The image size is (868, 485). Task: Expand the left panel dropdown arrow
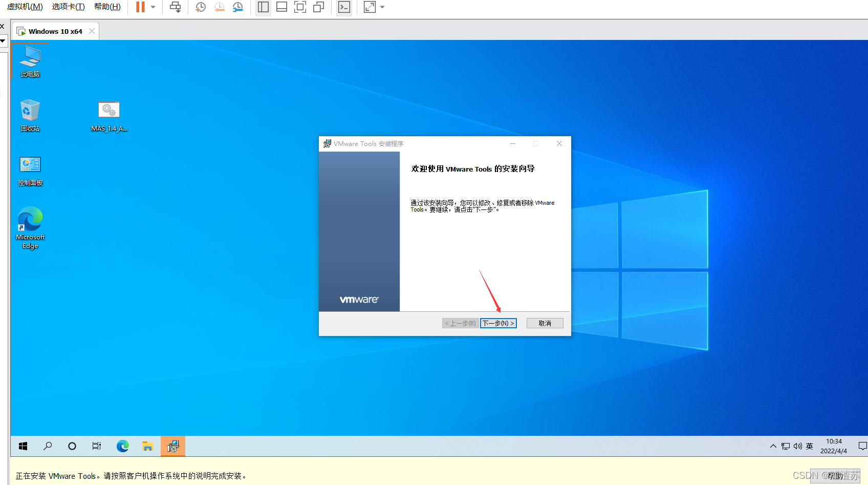pyautogui.click(x=3, y=40)
